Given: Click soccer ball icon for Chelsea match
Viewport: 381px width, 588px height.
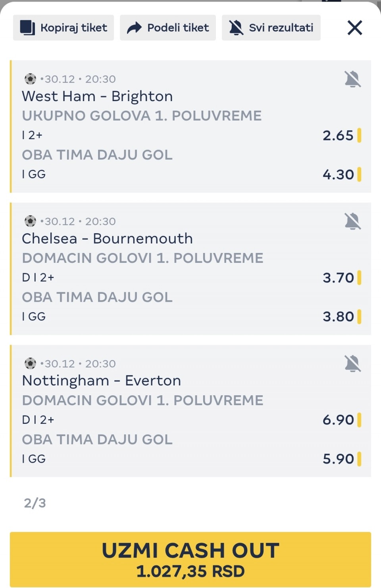Looking at the screenshot, I should [x=30, y=221].
